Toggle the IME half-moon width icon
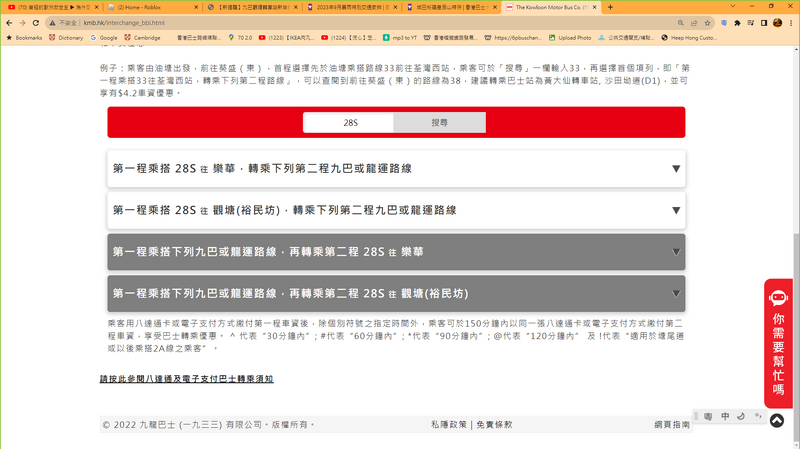This screenshot has width=800, height=449. (x=741, y=416)
